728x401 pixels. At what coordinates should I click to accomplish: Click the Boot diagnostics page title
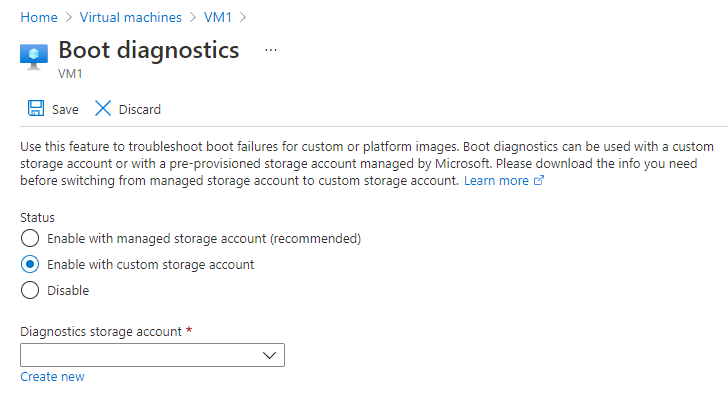tap(149, 50)
